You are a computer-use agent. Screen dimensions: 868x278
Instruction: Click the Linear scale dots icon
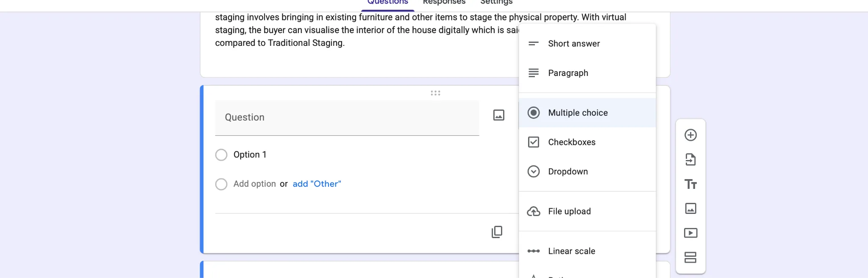coord(534,251)
